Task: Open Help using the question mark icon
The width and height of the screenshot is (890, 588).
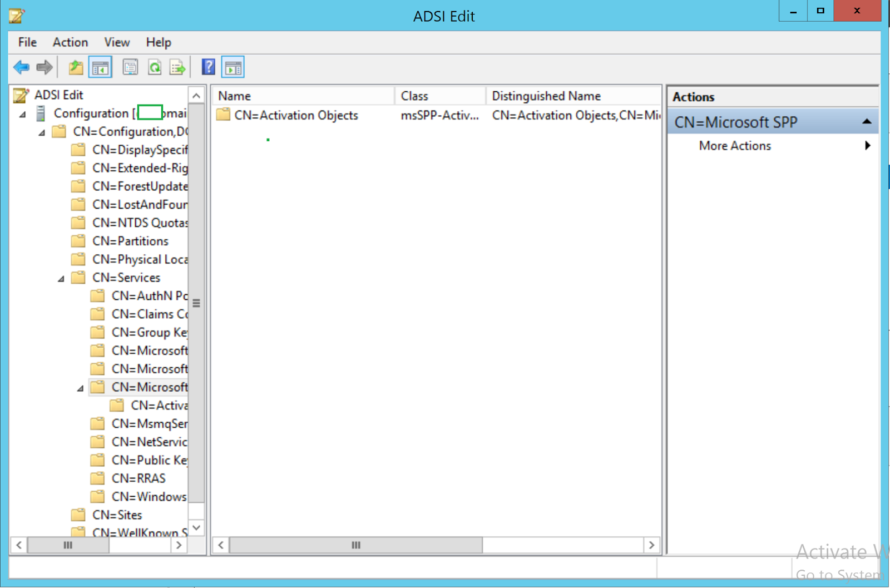Action: [x=208, y=67]
